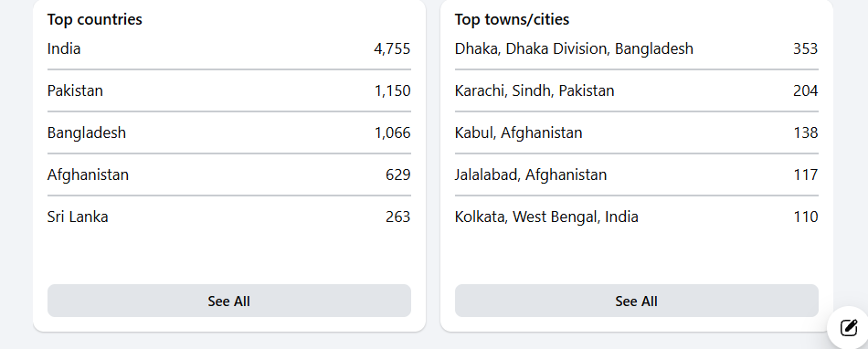Select the Pakistan country row
This screenshot has width=868, height=349.
(x=229, y=90)
